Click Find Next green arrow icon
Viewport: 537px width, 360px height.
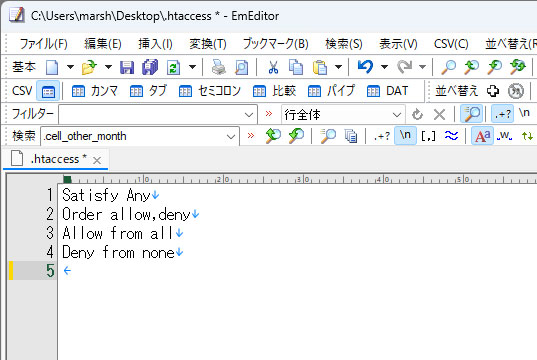(273, 136)
